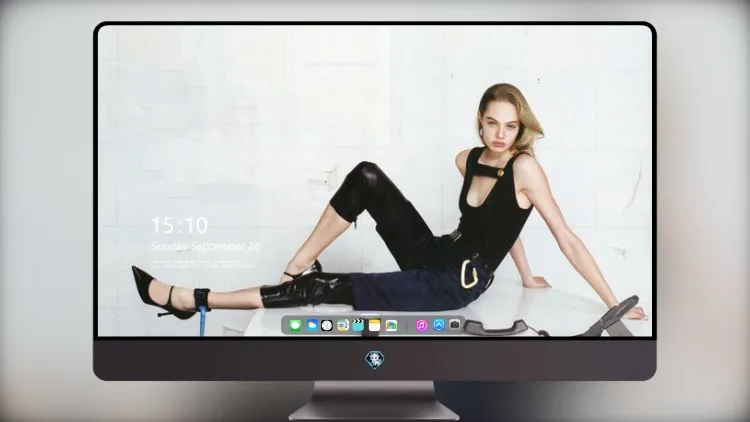Viewport: 750px width, 422px height.
Task: Open the yellow Notes app
Action: 375,325
